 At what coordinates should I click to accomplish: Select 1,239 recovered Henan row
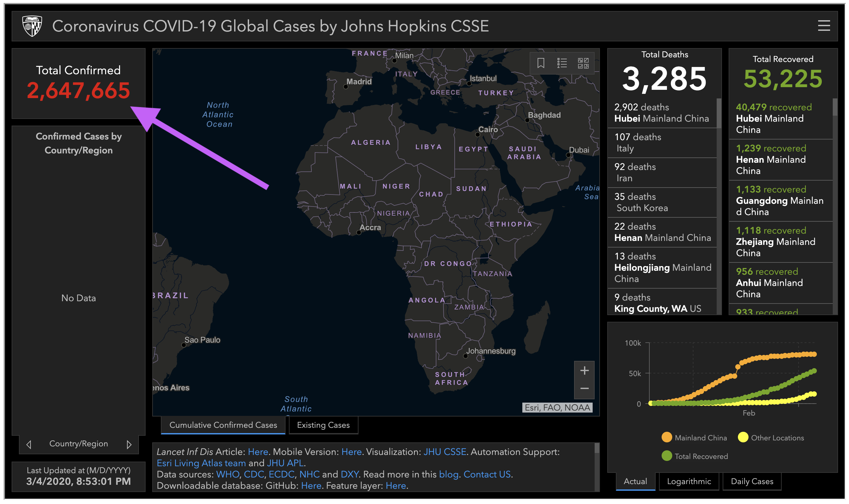point(781,160)
